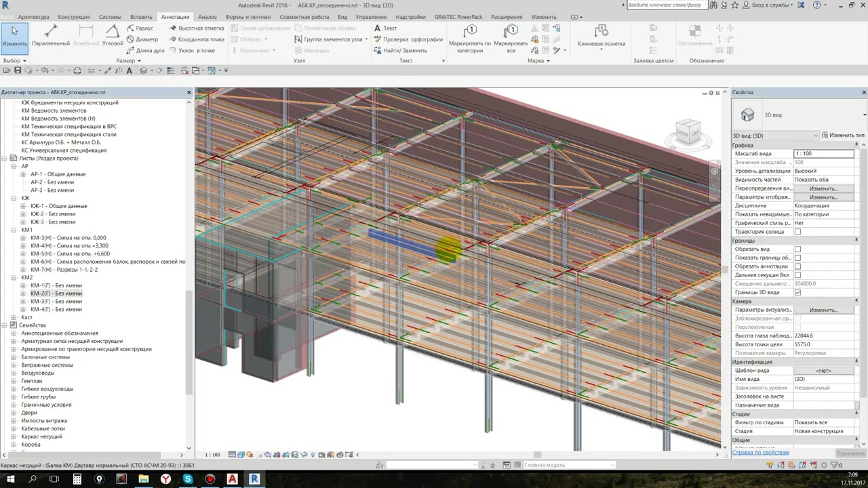Switch to the Вставить ribbon tab
The height and width of the screenshot is (488, 868).
tap(141, 17)
